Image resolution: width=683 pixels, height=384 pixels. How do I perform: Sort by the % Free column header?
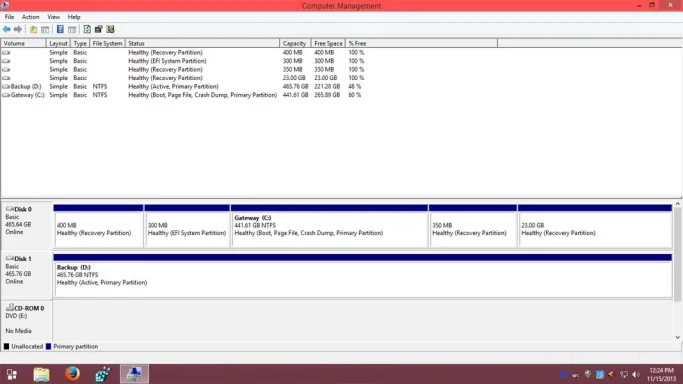click(x=421, y=44)
